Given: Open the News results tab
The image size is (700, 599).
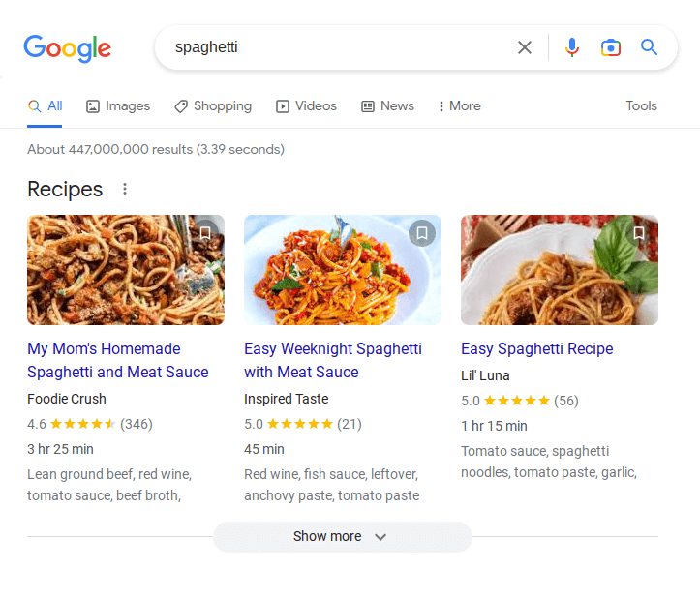Looking at the screenshot, I should point(387,106).
